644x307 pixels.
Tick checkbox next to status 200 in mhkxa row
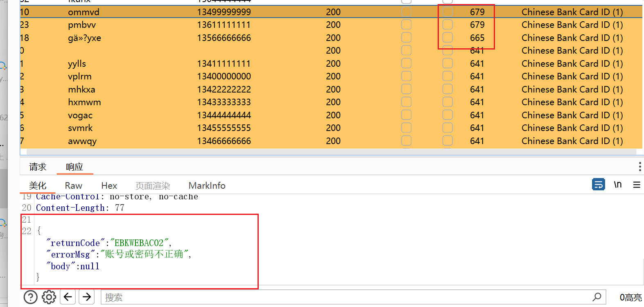407,89
